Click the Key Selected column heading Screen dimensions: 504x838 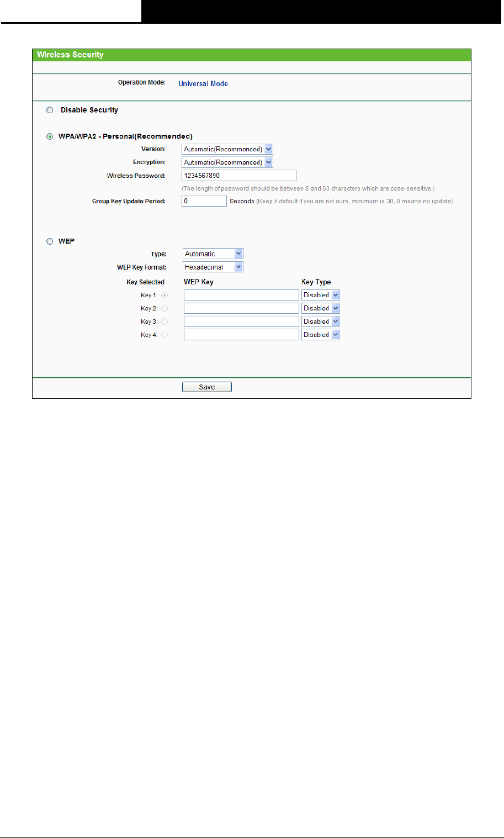point(146,282)
